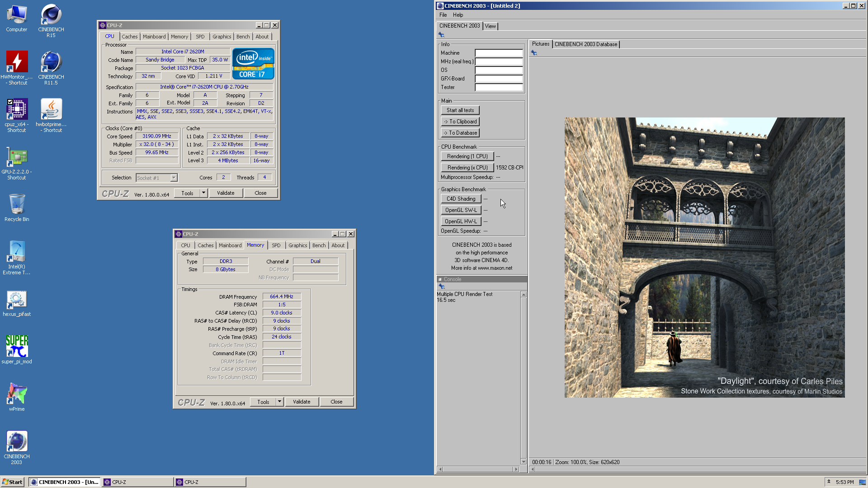Switch to CINEBENCH 2003 Database tab
This screenshot has height=488, width=868.
point(585,44)
